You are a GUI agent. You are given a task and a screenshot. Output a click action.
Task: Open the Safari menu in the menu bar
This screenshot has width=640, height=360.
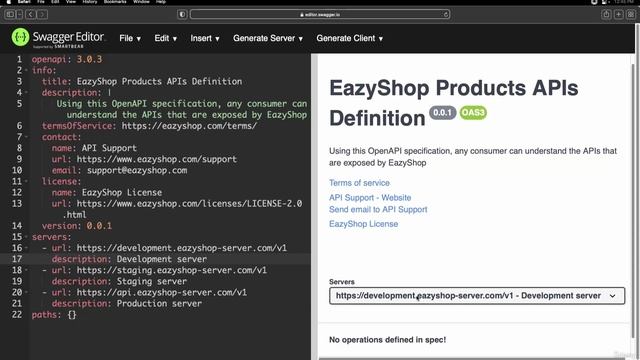coord(24,2)
